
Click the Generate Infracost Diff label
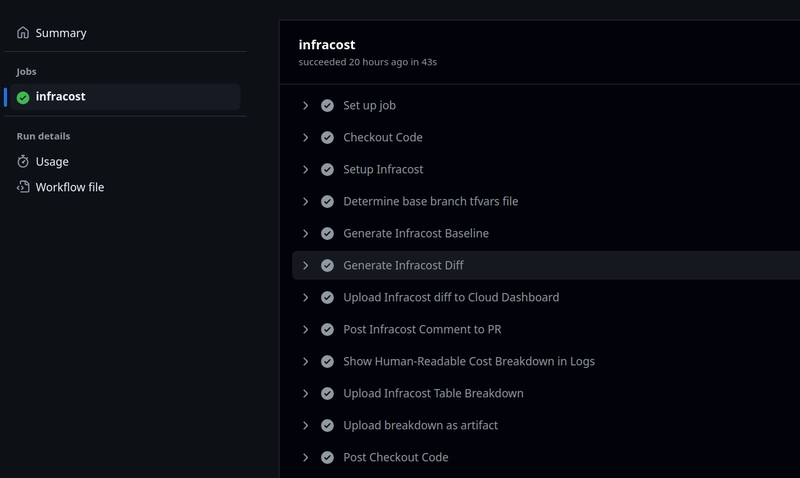403,265
